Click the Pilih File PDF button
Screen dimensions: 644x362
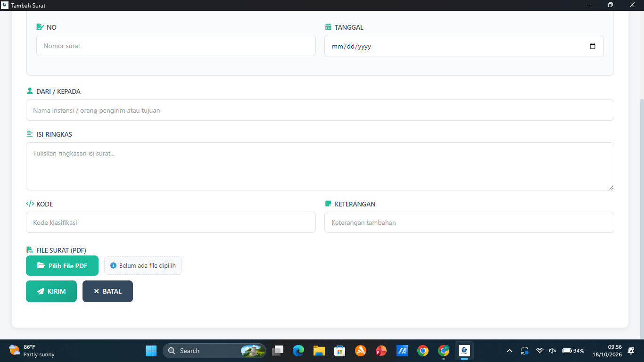coord(62,265)
